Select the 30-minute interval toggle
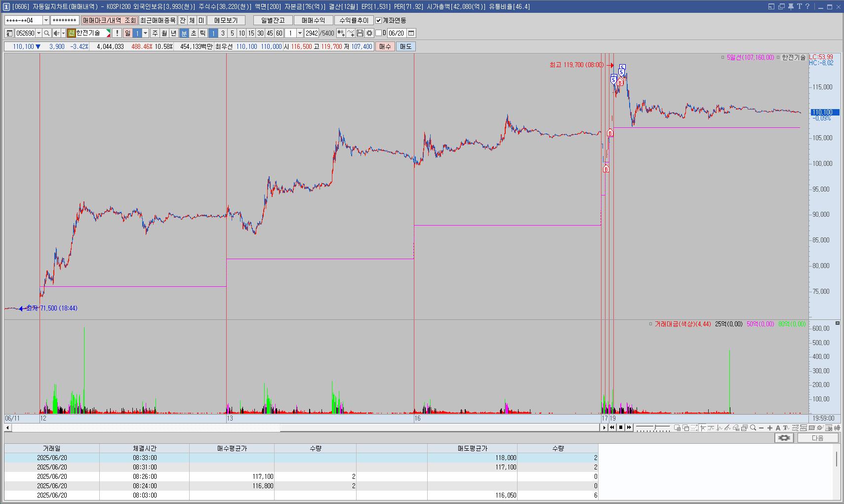 pyautogui.click(x=260, y=33)
